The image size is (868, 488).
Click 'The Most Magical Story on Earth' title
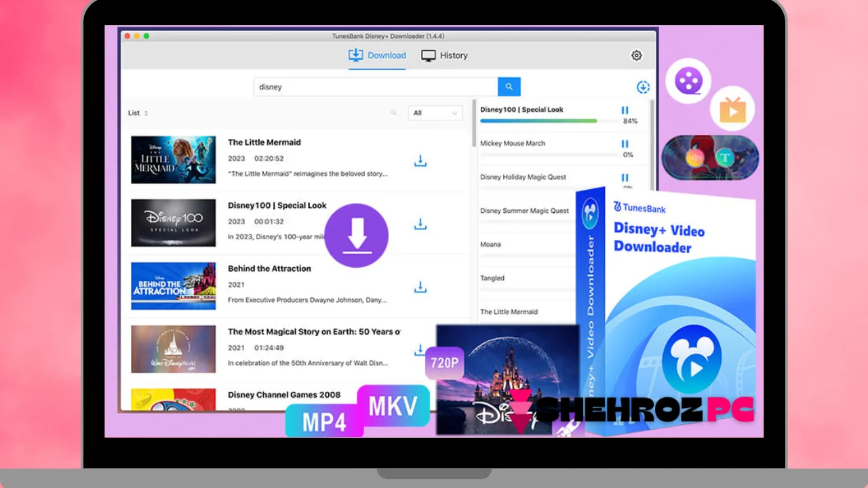[314, 331]
